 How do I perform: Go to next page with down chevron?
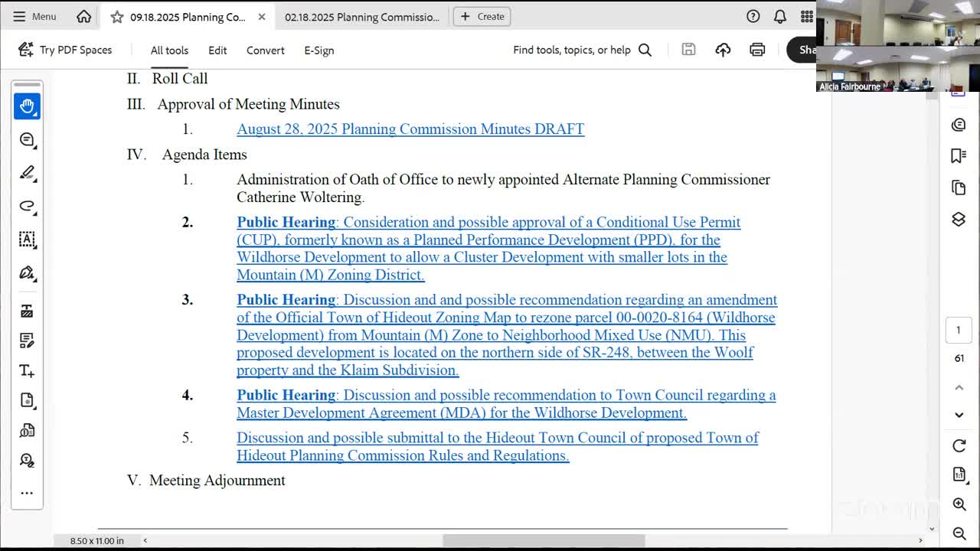point(959,415)
